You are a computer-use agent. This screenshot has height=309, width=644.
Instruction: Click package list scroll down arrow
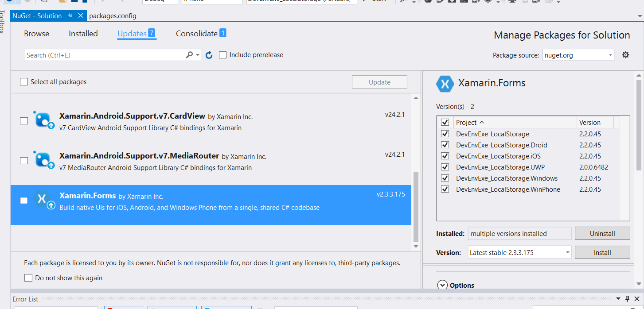click(x=416, y=246)
